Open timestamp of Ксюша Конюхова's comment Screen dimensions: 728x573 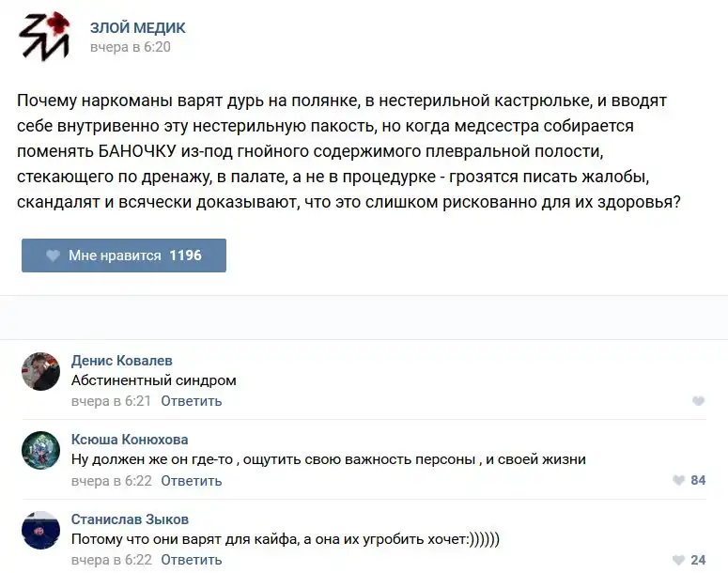click(x=112, y=480)
